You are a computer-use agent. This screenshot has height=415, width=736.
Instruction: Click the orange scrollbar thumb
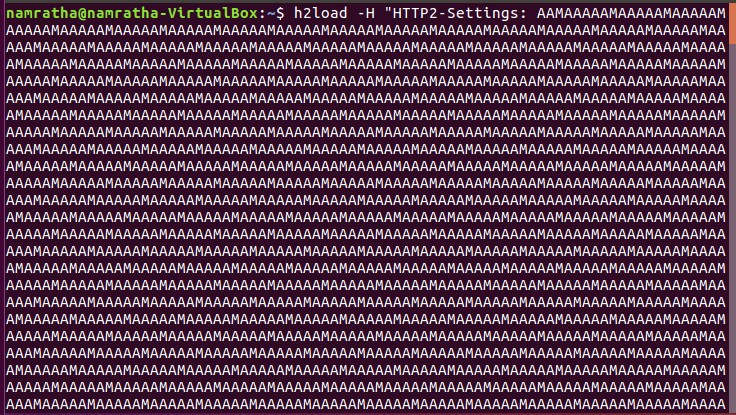point(732,24)
